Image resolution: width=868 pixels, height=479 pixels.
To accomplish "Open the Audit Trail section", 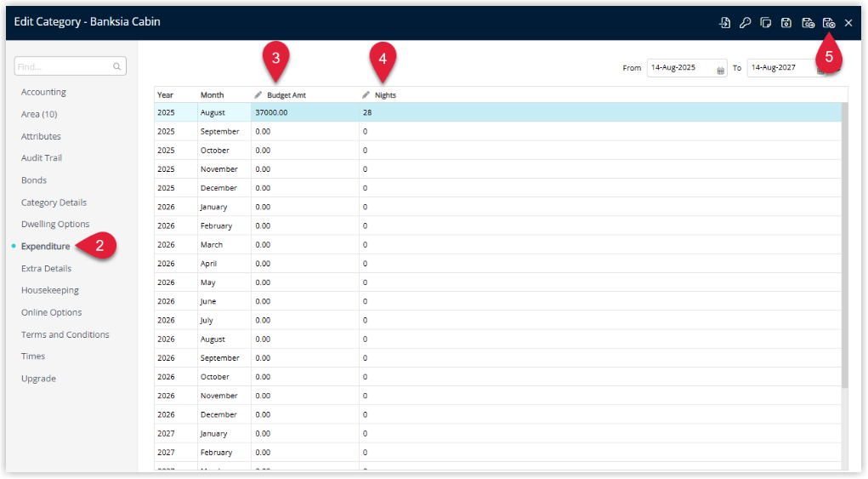I will 42,157.
